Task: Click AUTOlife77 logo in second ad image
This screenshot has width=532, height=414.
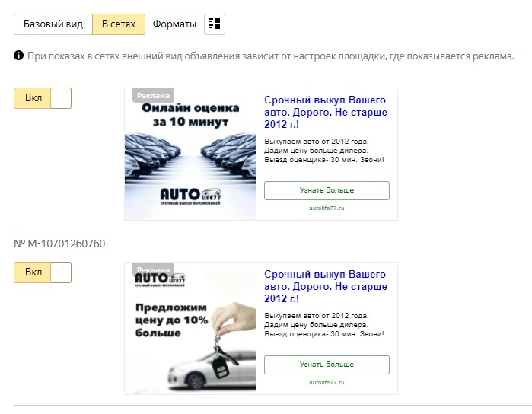Action: 160,280
